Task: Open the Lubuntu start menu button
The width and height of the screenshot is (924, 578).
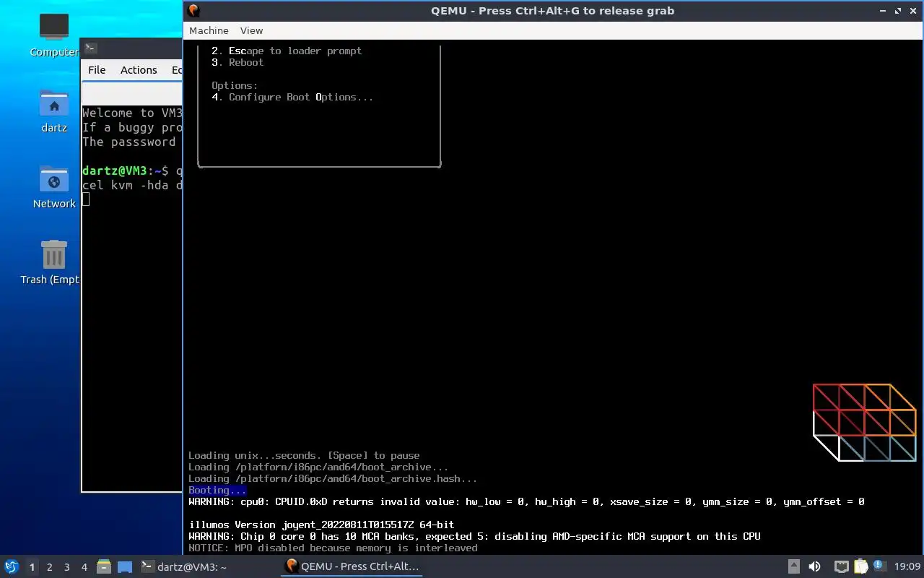Action: click(x=12, y=566)
